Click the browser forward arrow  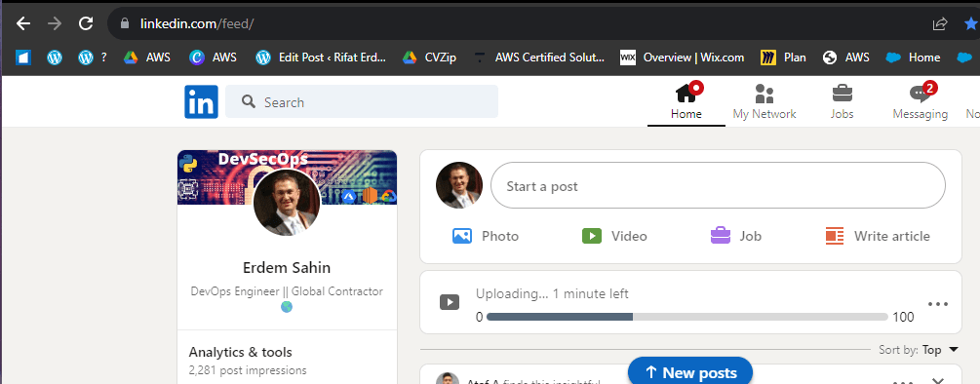[55, 23]
